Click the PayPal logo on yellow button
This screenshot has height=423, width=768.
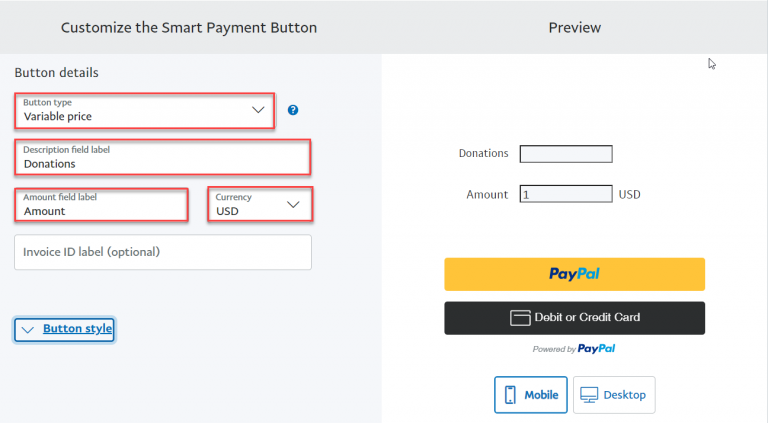pos(574,274)
